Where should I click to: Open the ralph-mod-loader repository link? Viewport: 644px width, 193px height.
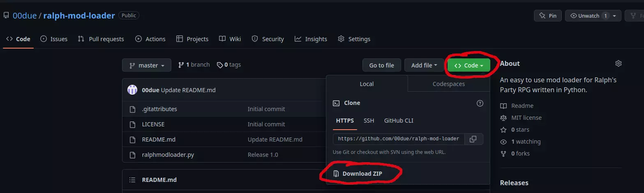(79, 16)
